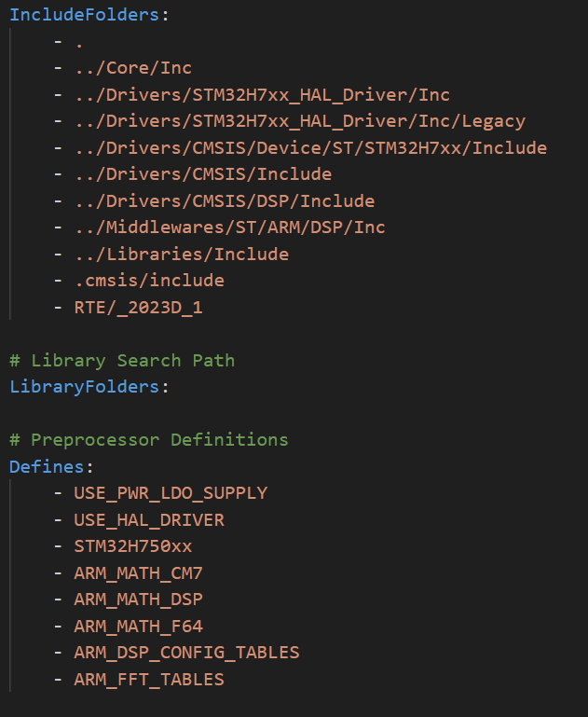588x717 pixels.
Task: Click the ../Drivers/CMSIS/DSP/Include entry
Action: (x=224, y=200)
